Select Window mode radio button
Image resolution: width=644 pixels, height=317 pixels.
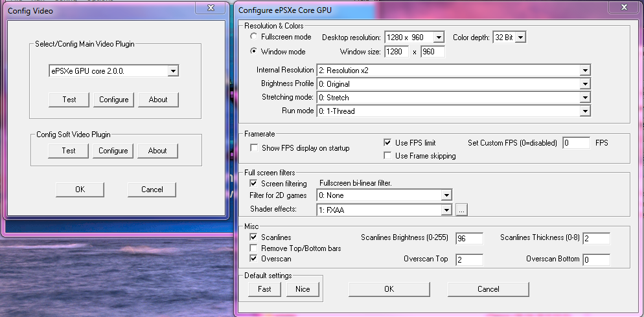(x=254, y=52)
